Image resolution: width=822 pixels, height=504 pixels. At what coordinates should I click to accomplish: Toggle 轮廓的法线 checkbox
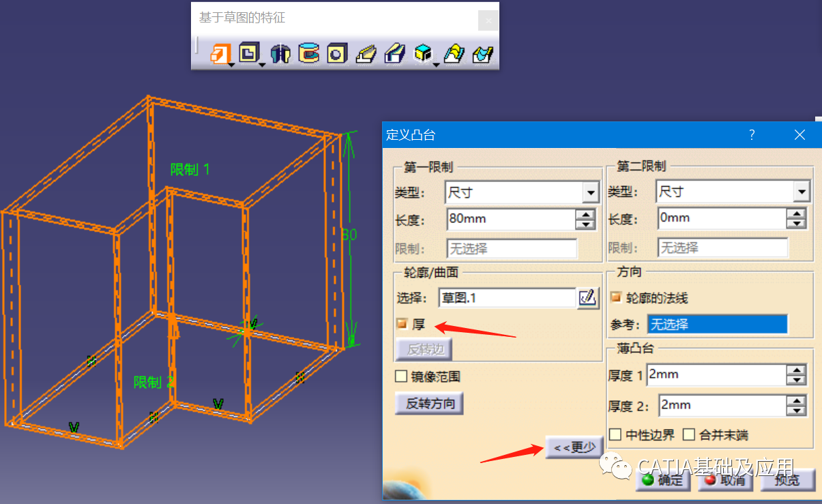[x=615, y=297]
